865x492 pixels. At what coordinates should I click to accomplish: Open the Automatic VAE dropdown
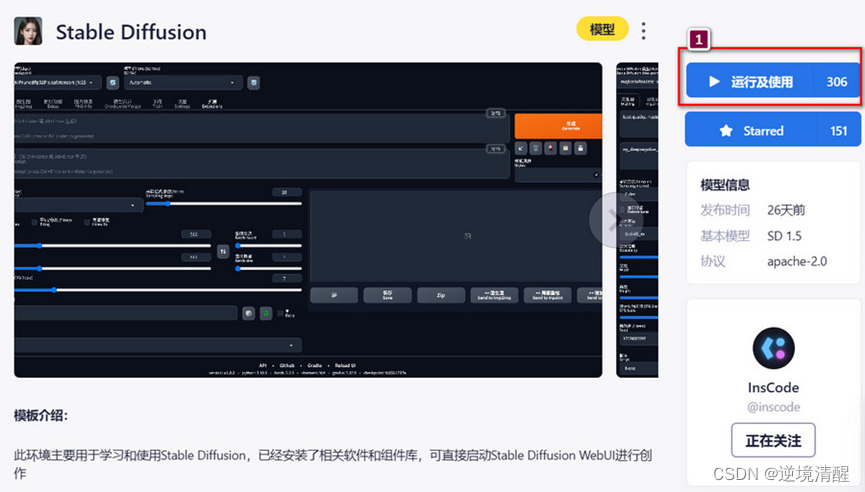point(183,83)
